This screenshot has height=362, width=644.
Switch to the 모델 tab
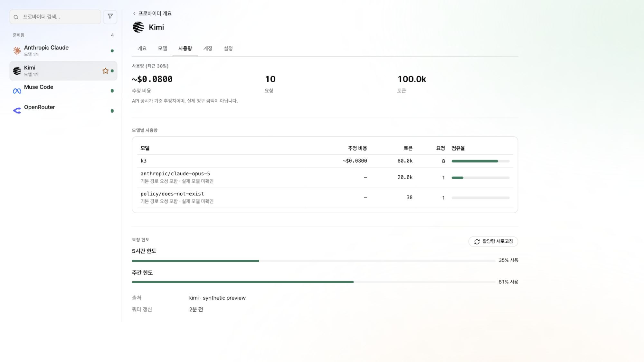[163, 48]
